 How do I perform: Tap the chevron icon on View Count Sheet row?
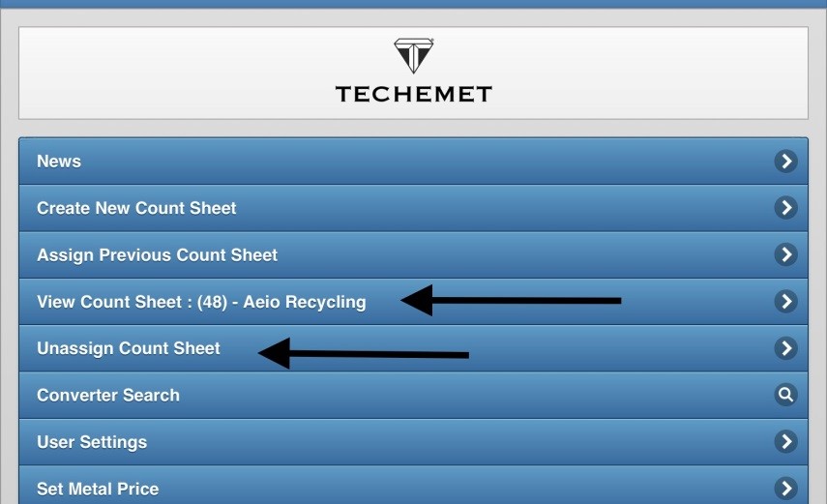786,302
